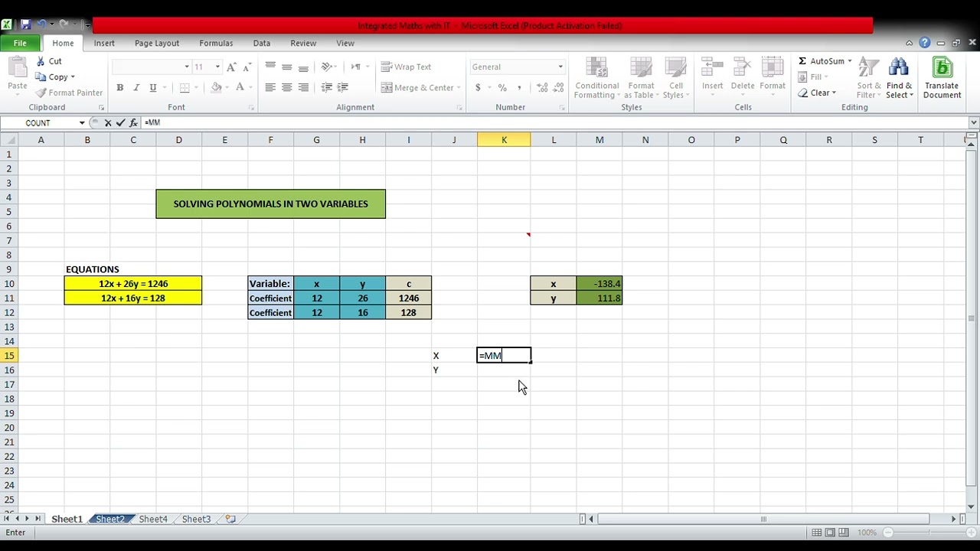Open the Number Format General dropdown
This screenshot has width=980, height=551.
[560, 67]
